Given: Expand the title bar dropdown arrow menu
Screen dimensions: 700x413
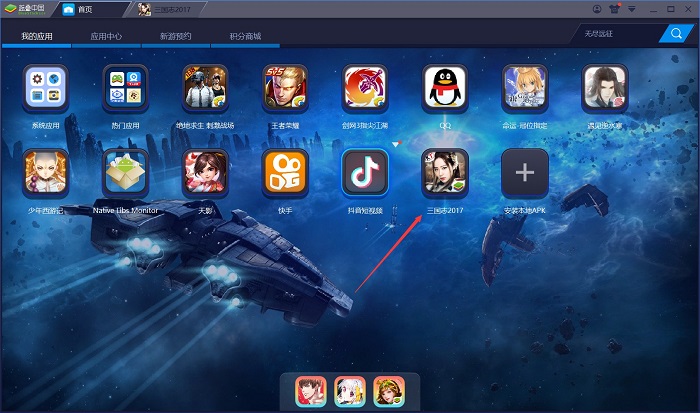Looking at the screenshot, I should [x=634, y=10].
